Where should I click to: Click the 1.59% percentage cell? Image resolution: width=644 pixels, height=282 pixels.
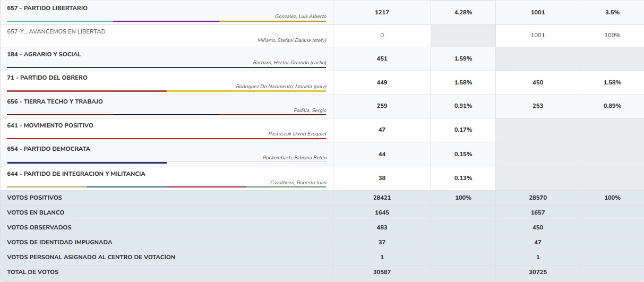(463, 59)
